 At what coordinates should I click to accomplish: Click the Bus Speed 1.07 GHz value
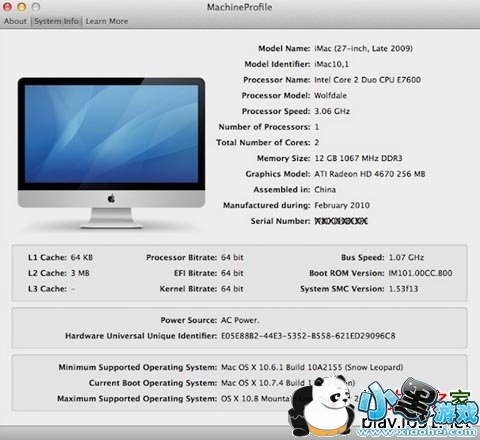406,257
